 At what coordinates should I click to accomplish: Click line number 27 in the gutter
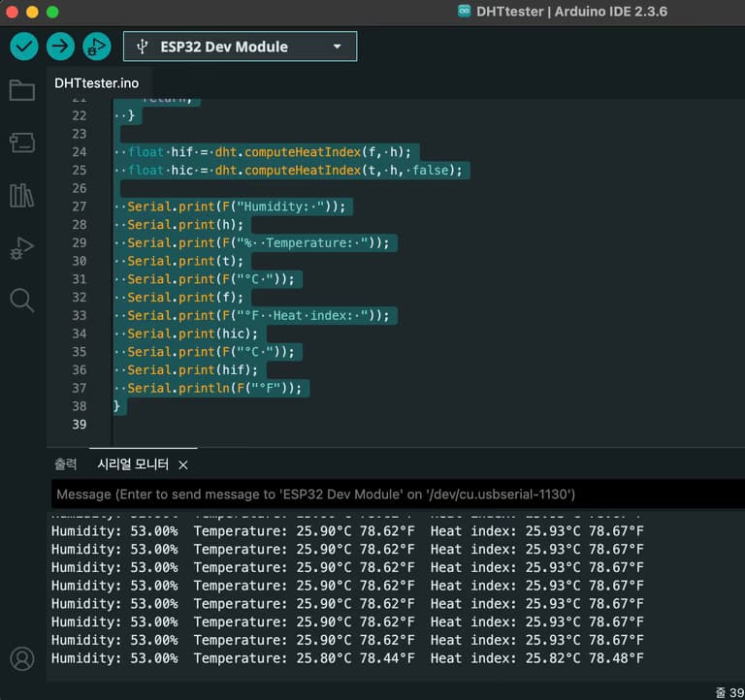pos(79,207)
